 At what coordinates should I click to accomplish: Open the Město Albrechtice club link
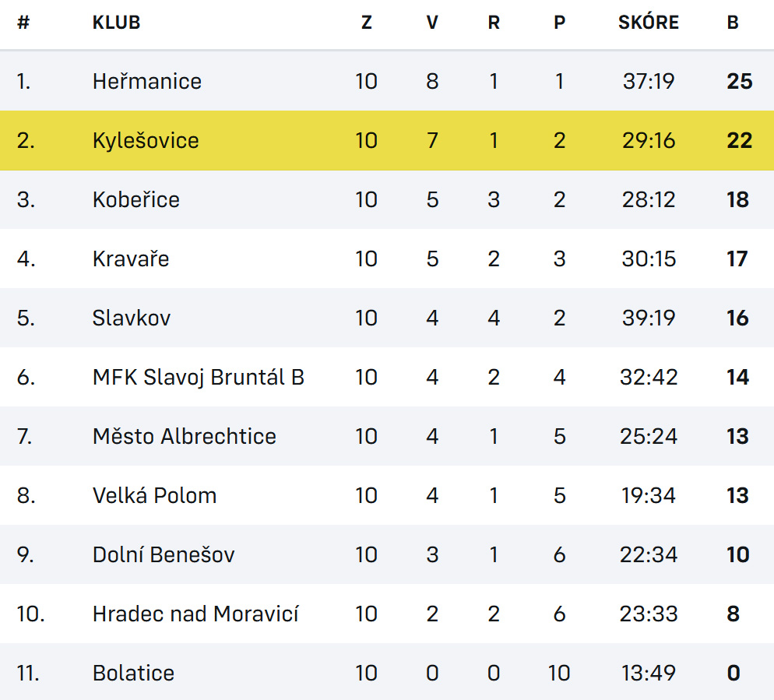click(x=184, y=436)
